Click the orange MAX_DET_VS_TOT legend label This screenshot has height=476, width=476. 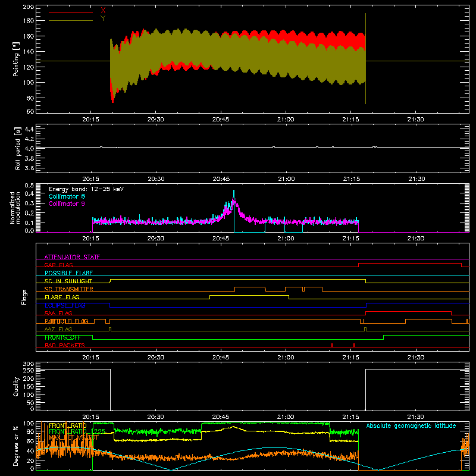tap(73, 437)
